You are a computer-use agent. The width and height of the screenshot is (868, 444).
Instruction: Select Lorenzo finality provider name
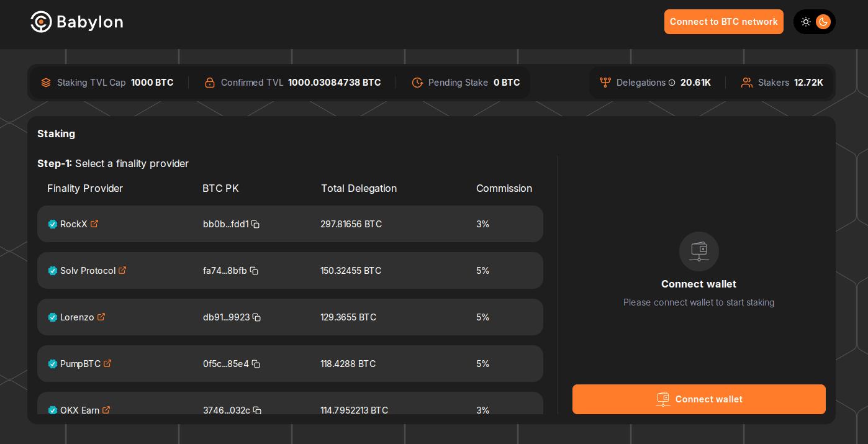(x=77, y=317)
